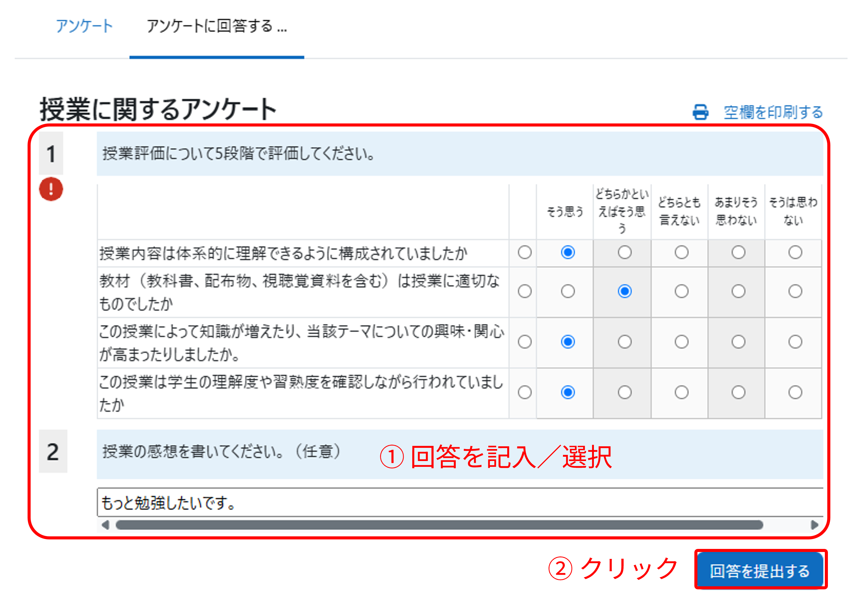Select そう思う for 教材 row

568,291
